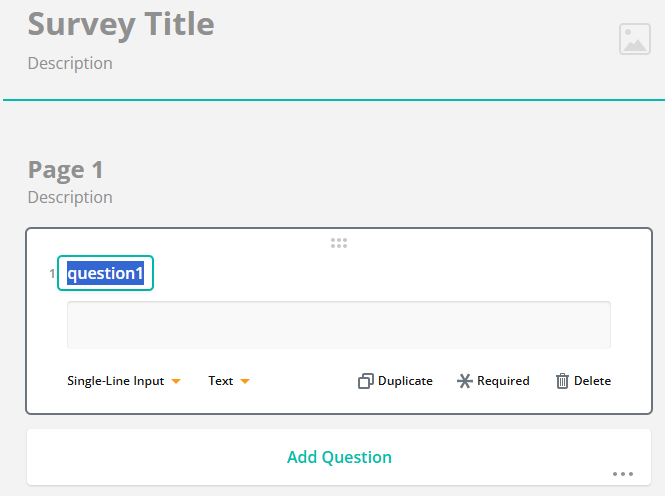Open the three-dots menu beside Add Question

pyautogui.click(x=623, y=474)
